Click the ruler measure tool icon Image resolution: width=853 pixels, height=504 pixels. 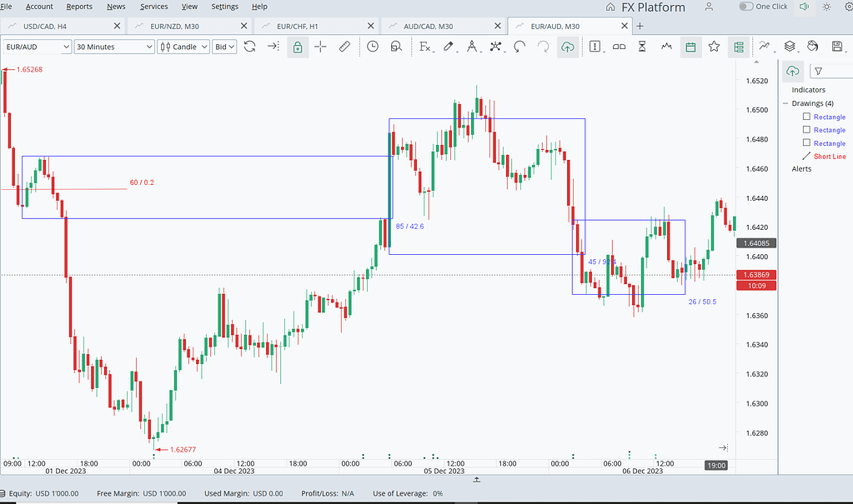pos(344,47)
